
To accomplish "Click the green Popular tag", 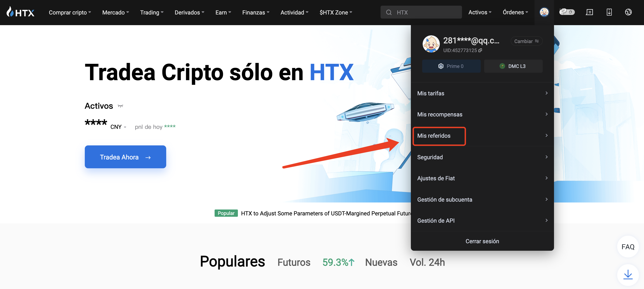I will point(226,213).
